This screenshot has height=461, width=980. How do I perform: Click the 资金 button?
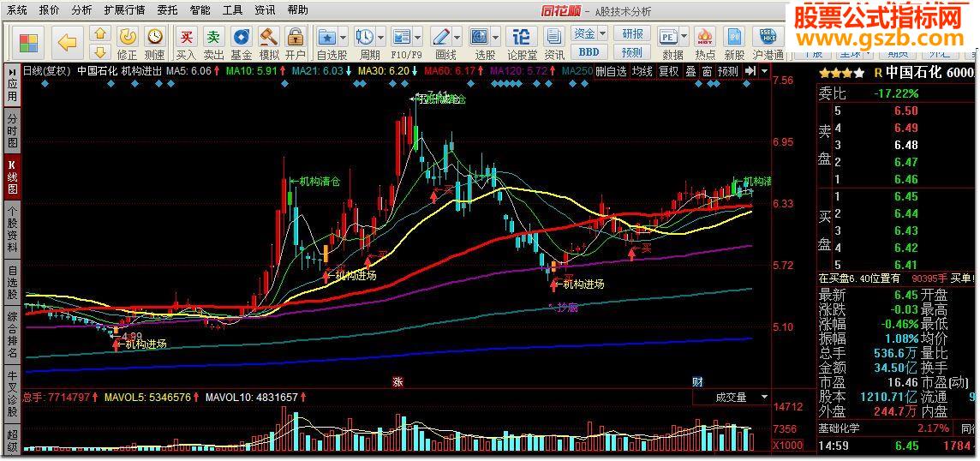(584, 33)
